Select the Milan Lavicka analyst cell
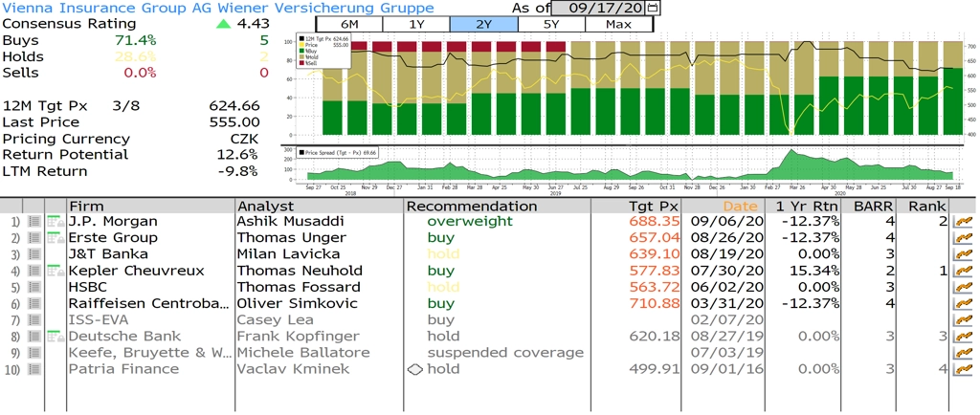Image resolution: width=980 pixels, height=415 pixels. [288, 254]
